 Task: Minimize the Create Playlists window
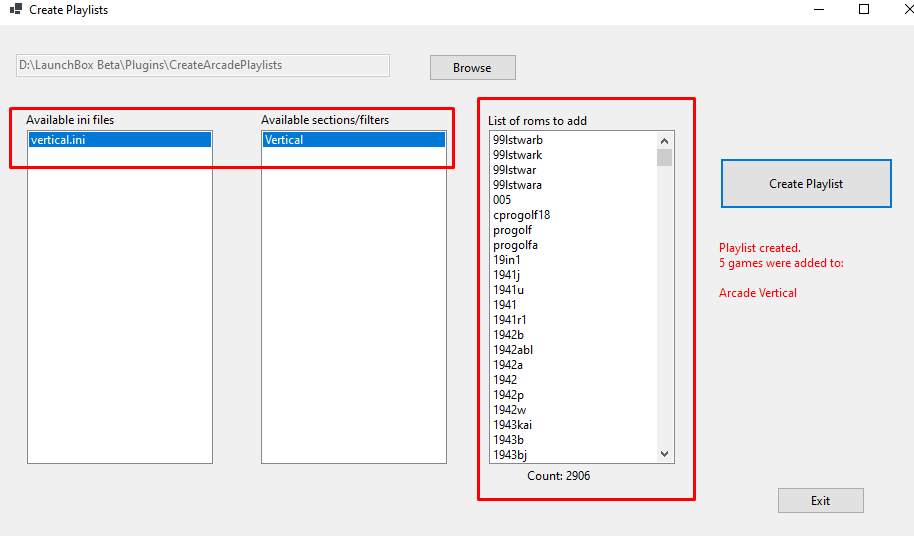point(819,9)
